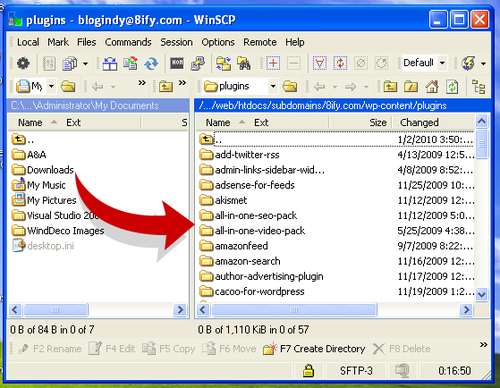Open local directory folder icon beside My

tap(68, 87)
